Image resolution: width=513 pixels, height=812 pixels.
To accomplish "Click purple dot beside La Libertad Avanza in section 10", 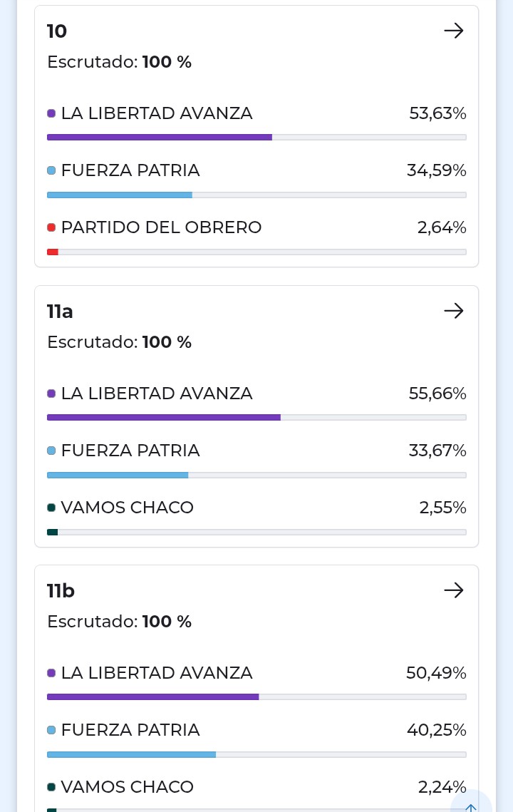I will (x=51, y=113).
